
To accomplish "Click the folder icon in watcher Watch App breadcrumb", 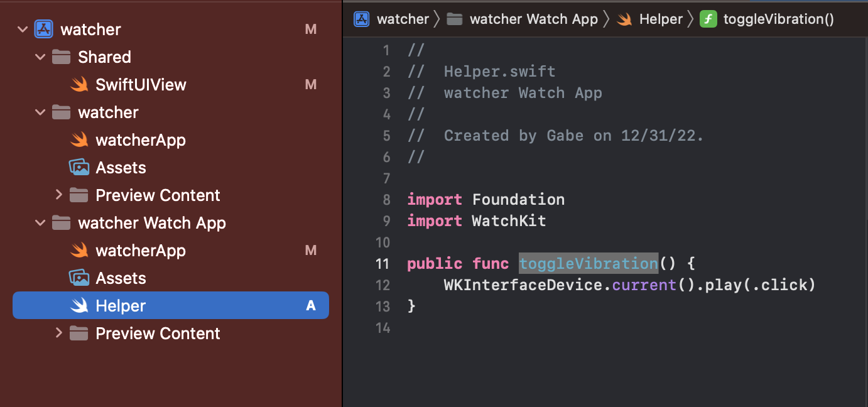I will tap(455, 19).
